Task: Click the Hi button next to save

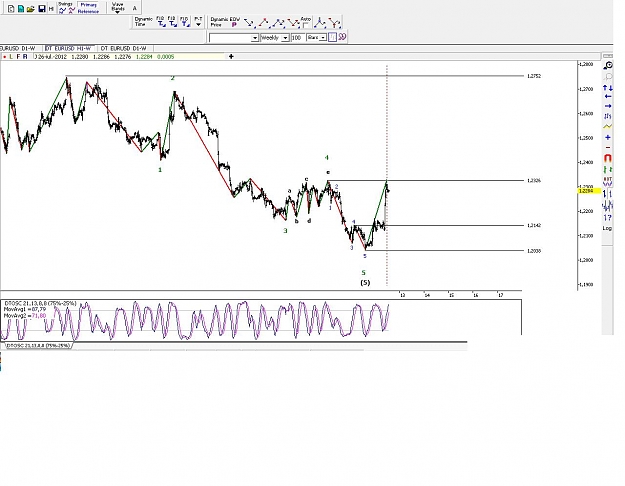Action: tap(51, 8)
